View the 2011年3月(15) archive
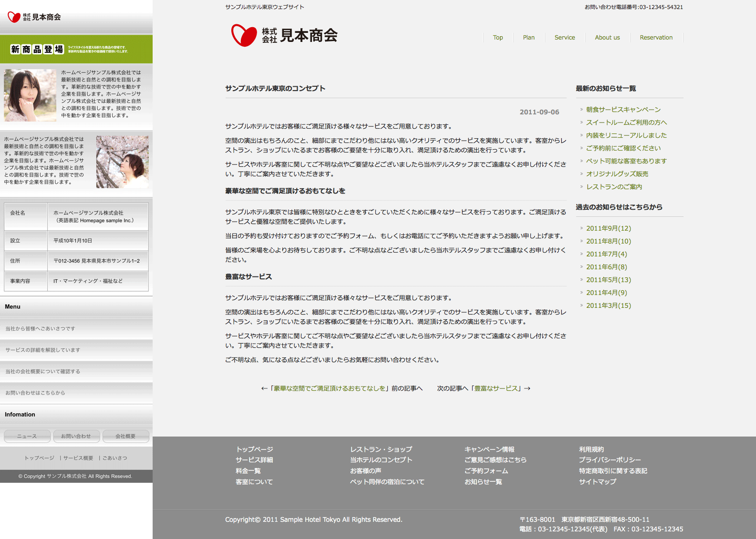Image resolution: width=756 pixels, height=539 pixels. (608, 305)
